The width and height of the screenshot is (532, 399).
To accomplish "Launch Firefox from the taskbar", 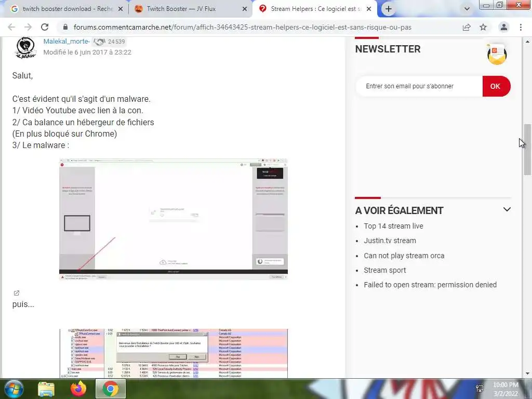I will 78,389.
